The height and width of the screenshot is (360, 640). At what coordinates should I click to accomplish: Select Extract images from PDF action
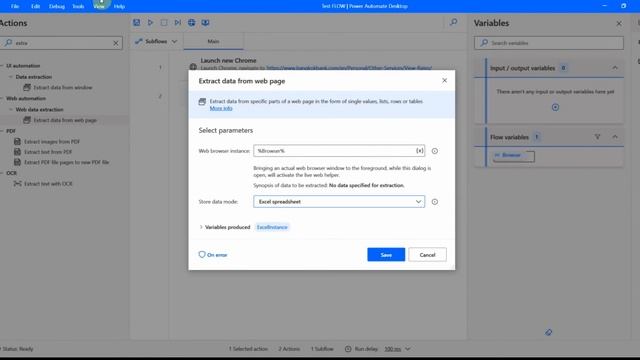47,142
